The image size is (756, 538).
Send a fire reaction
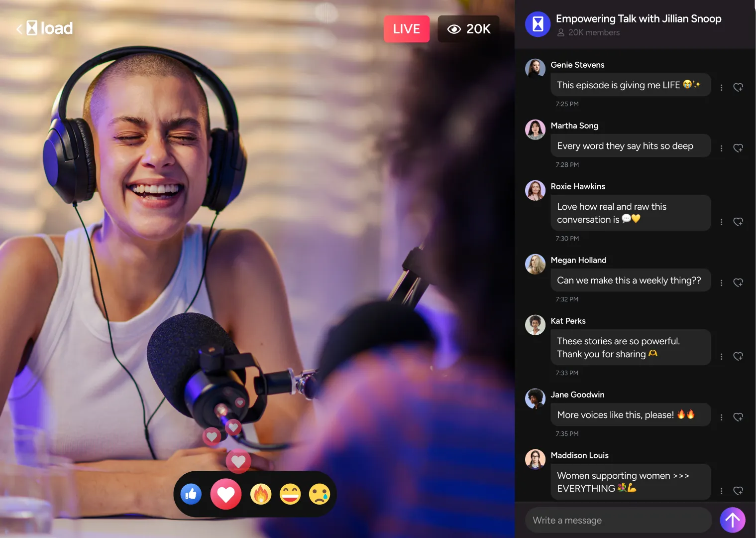click(x=261, y=494)
